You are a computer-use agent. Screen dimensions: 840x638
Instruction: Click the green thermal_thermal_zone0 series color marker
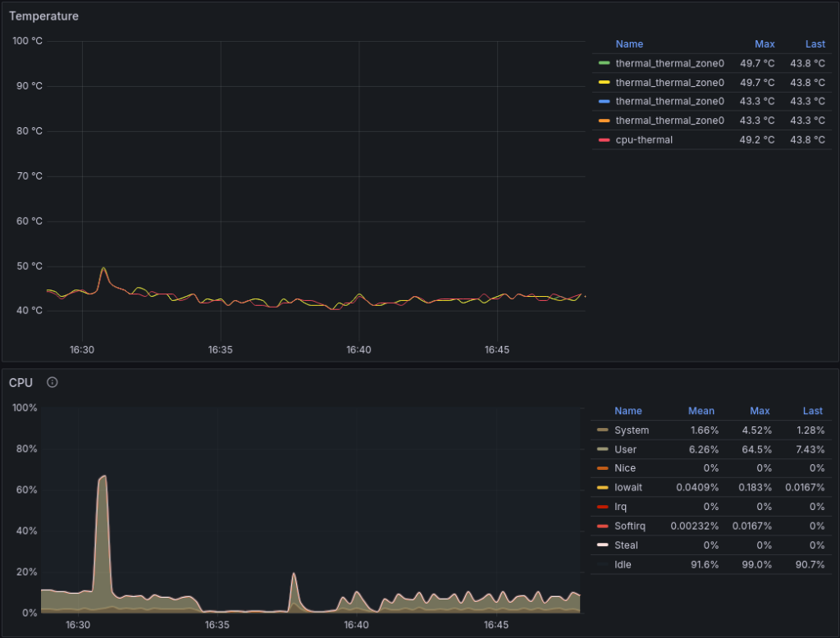click(x=605, y=63)
